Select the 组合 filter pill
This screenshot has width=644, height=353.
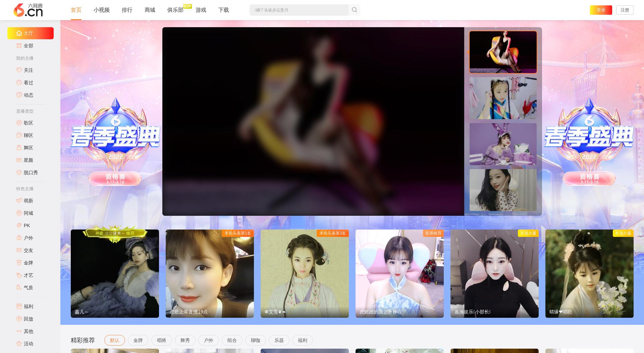click(232, 340)
